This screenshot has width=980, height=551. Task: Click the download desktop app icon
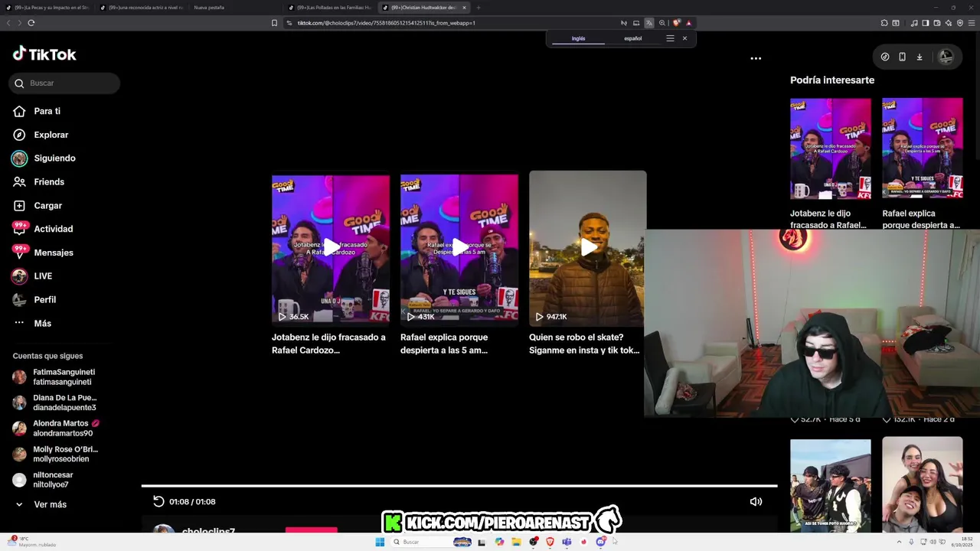click(x=920, y=57)
